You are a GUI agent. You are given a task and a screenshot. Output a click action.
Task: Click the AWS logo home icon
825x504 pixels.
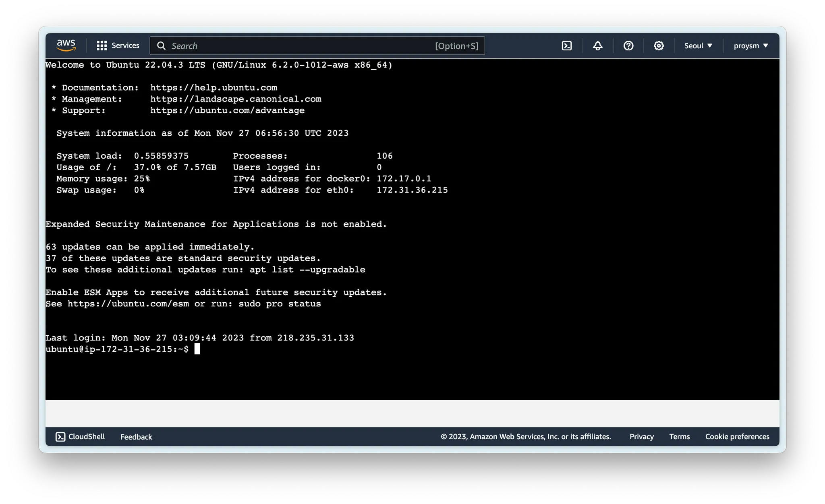pyautogui.click(x=66, y=45)
